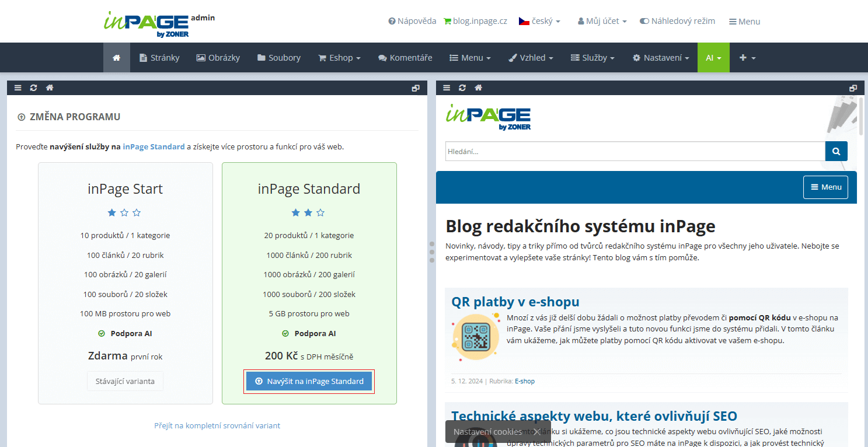The image size is (868, 447).
Task: Go to the home dashboard icon in navbar
Action: (117, 58)
